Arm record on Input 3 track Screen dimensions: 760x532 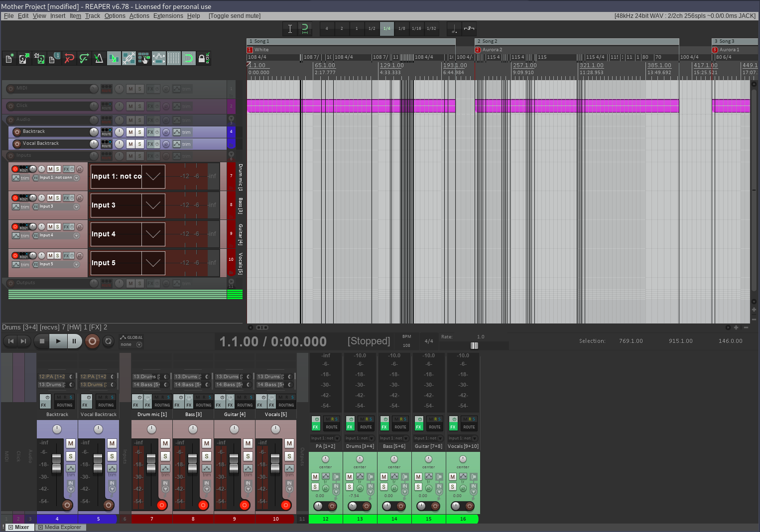click(15, 198)
